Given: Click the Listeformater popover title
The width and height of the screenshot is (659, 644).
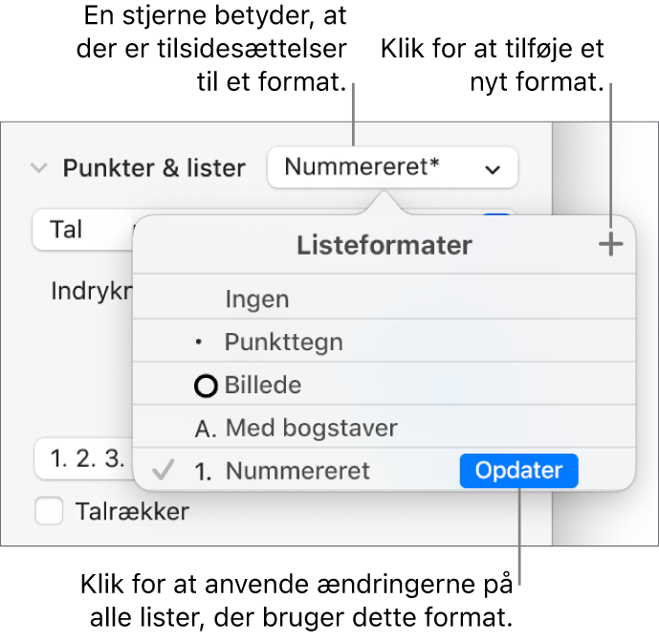Looking at the screenshot, I should pos(384,245).
